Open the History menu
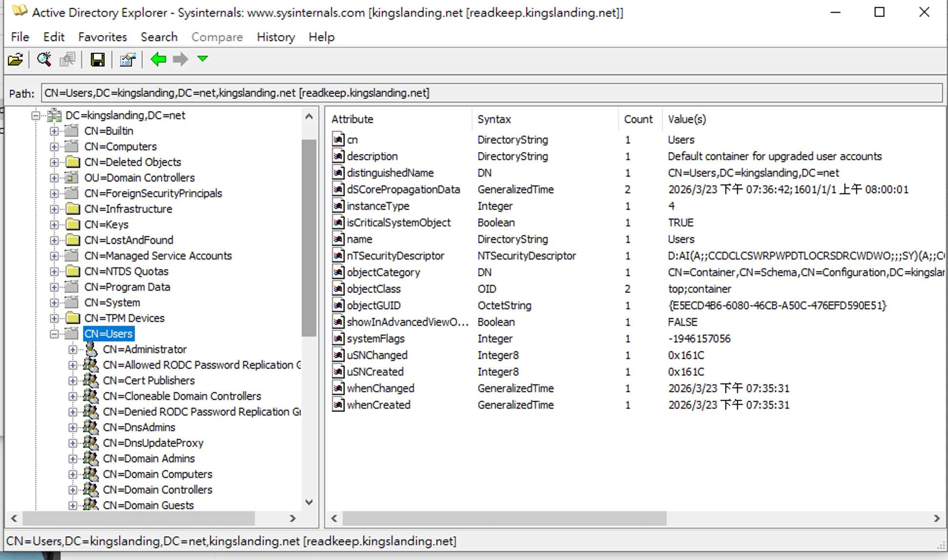The width and height of the screenshot is (948, 560). click(x=276, y=37)
